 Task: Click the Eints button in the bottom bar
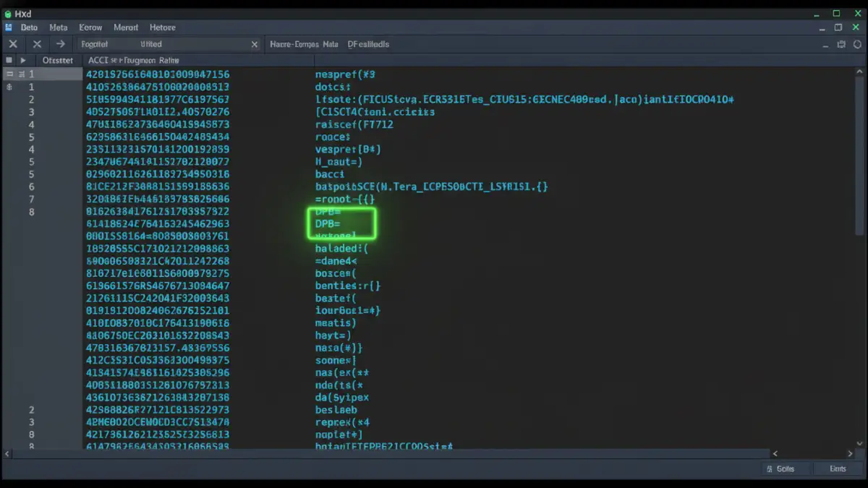point(838,468)
